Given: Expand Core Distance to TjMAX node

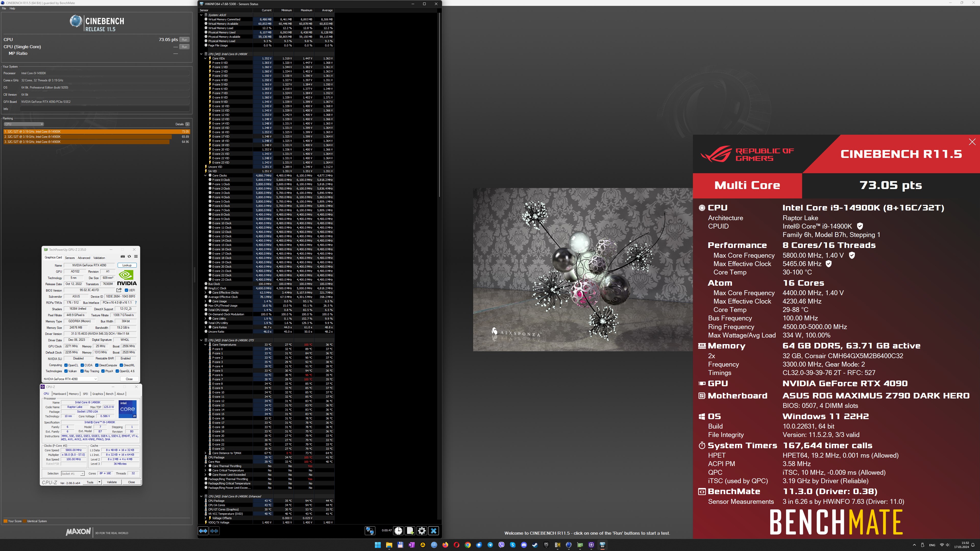Looking at the screenshot, I should pos(205,453).
